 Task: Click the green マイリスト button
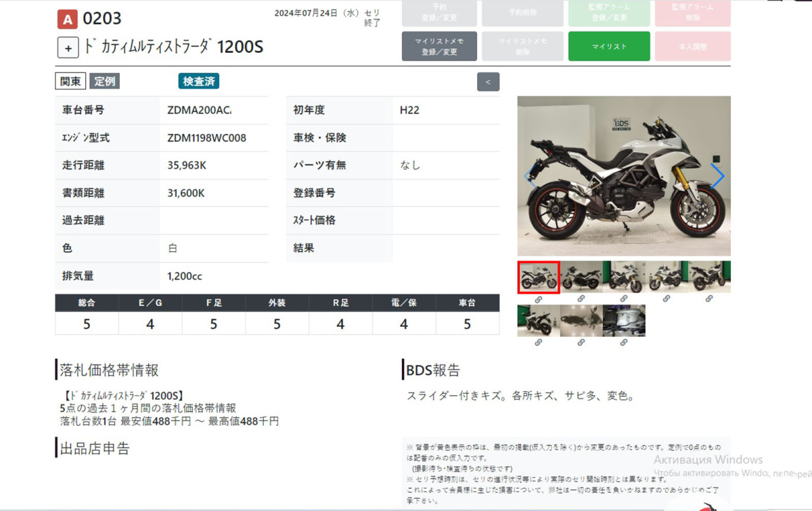tap(609, 47)
